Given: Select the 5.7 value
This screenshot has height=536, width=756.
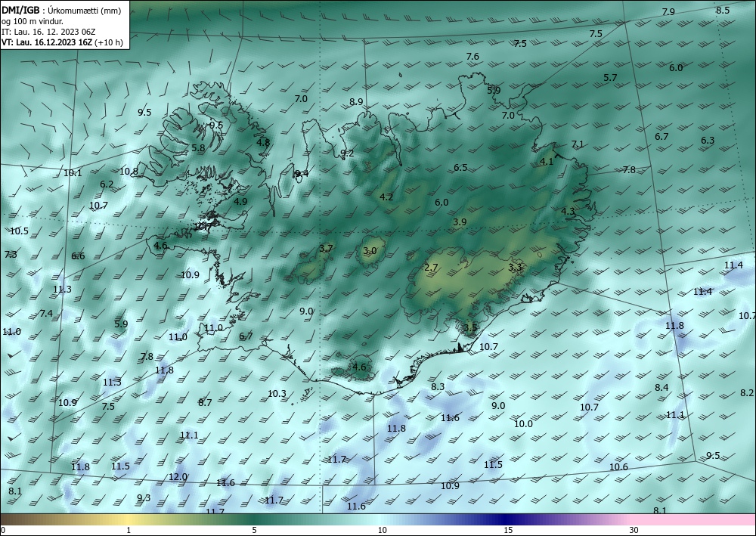Looking at the screenshot, I should coord(610,78).
